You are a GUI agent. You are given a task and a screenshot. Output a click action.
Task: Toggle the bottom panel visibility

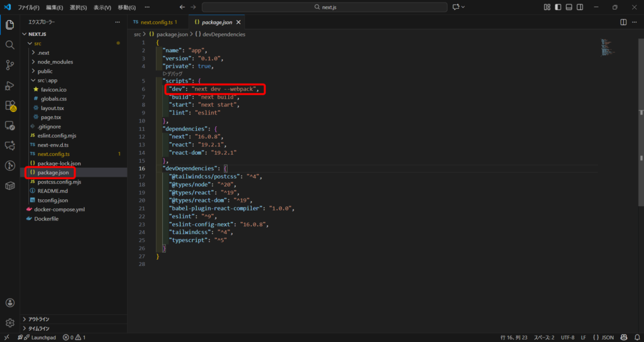click(569, 7)
